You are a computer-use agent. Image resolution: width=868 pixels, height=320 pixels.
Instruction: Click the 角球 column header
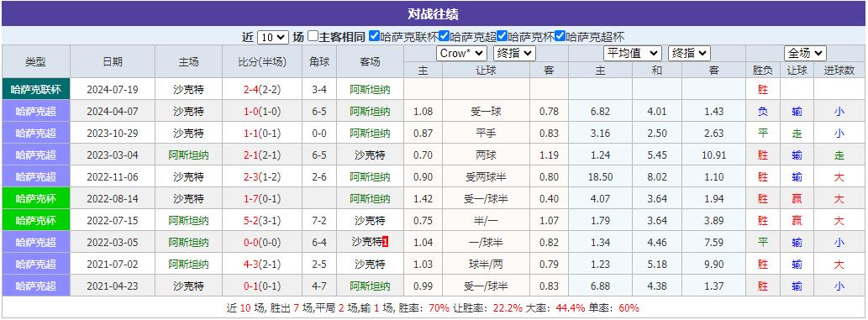(319, 61)
